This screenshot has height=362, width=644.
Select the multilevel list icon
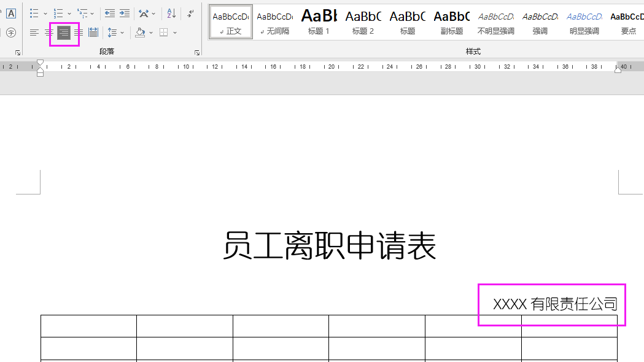[x=83, y=12]
